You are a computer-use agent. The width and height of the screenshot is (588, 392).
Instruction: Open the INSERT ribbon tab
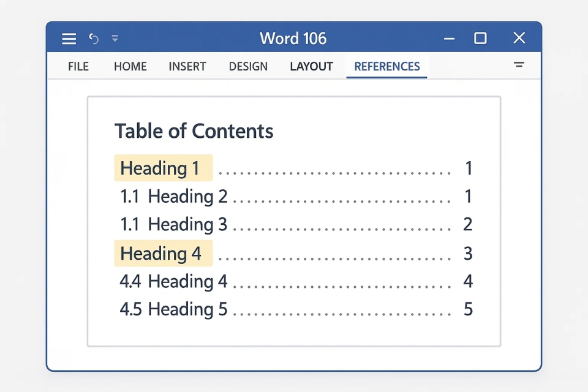(x=187, y=66)
